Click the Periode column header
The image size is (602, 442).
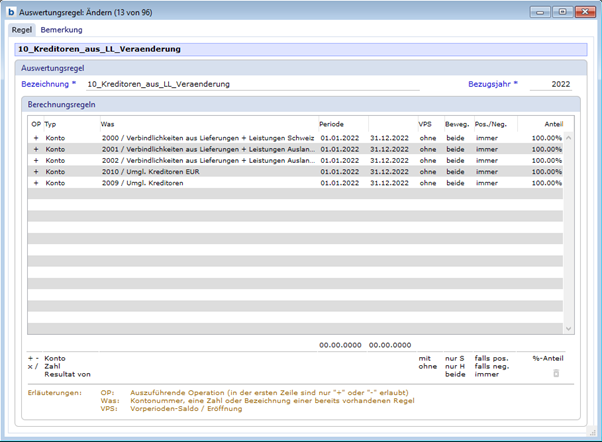(331, 124)
